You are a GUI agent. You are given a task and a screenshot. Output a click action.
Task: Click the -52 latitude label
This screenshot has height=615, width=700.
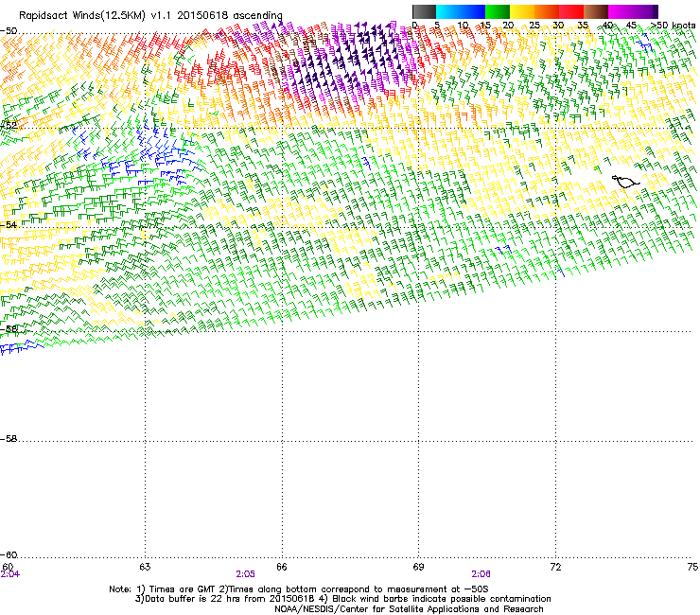coord(9,126)
